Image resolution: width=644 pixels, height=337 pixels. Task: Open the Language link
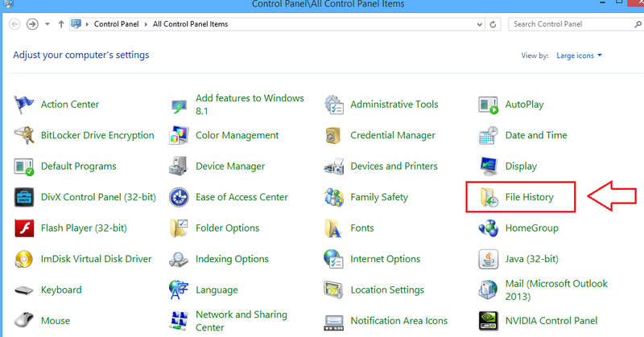point(217,290)
